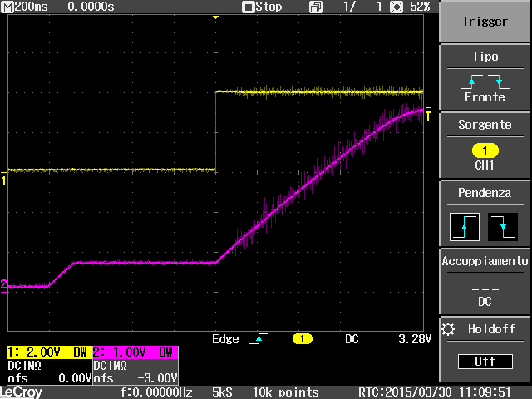Click the Fronte edge type icon

click(485, 81)
